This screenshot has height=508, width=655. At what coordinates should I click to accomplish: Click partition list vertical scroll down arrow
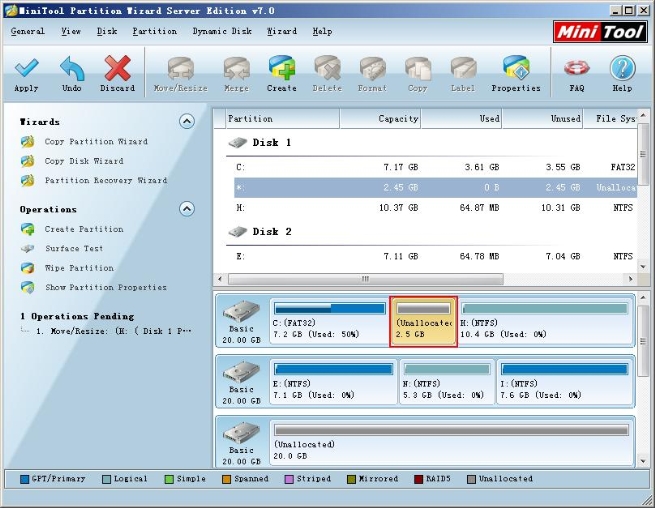coord(643,266)
